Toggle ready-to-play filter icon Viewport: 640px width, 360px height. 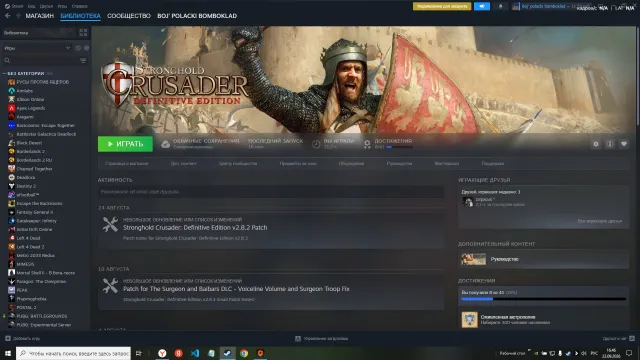86,48
